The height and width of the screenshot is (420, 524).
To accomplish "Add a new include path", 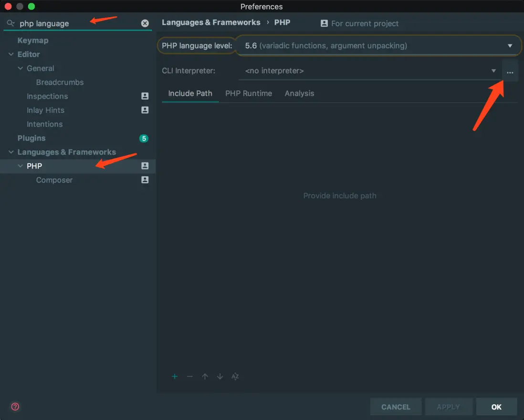I will point(175,377).
